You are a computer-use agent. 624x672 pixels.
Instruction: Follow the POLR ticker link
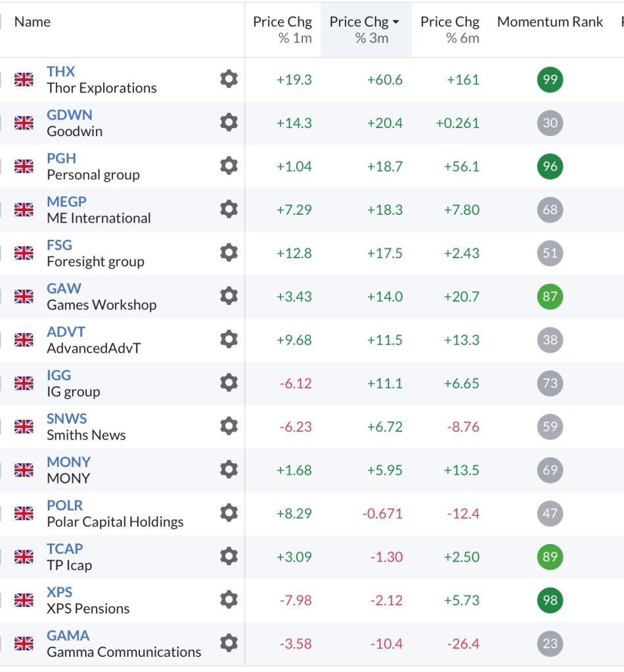click(x=65, y=504)
